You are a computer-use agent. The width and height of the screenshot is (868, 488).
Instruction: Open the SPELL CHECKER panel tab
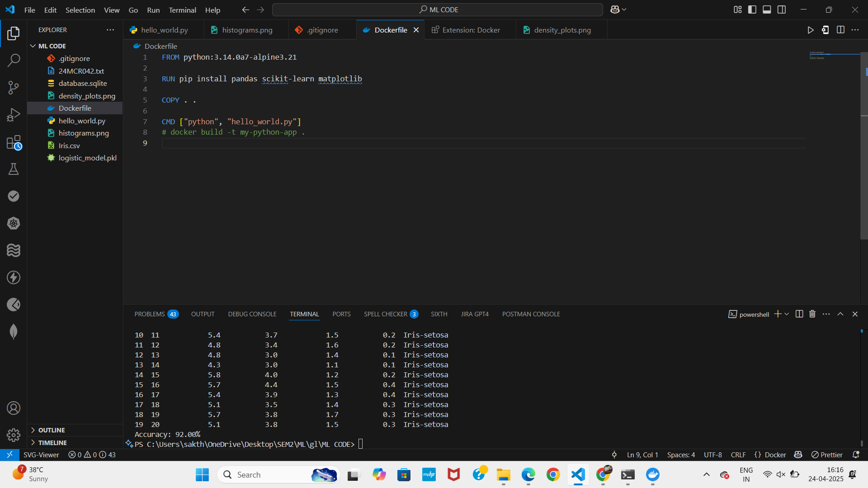coord(391,314)
